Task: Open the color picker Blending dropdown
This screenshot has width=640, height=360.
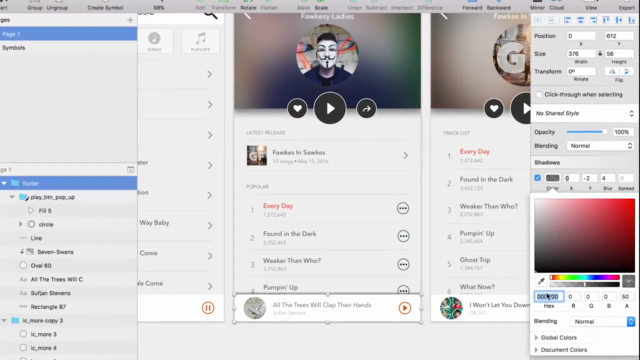Action: tap(602, 322)
